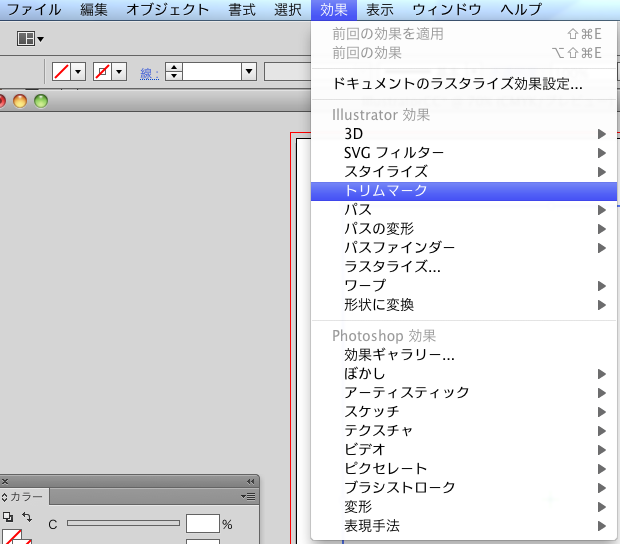Click the stroke color swatch in control bar
Viewport: 620px width, 544px height.
(102, 72)
